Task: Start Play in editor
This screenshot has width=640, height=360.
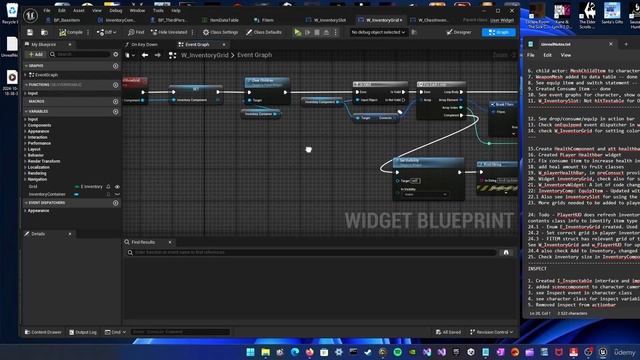Action: [x=298, y=32]
